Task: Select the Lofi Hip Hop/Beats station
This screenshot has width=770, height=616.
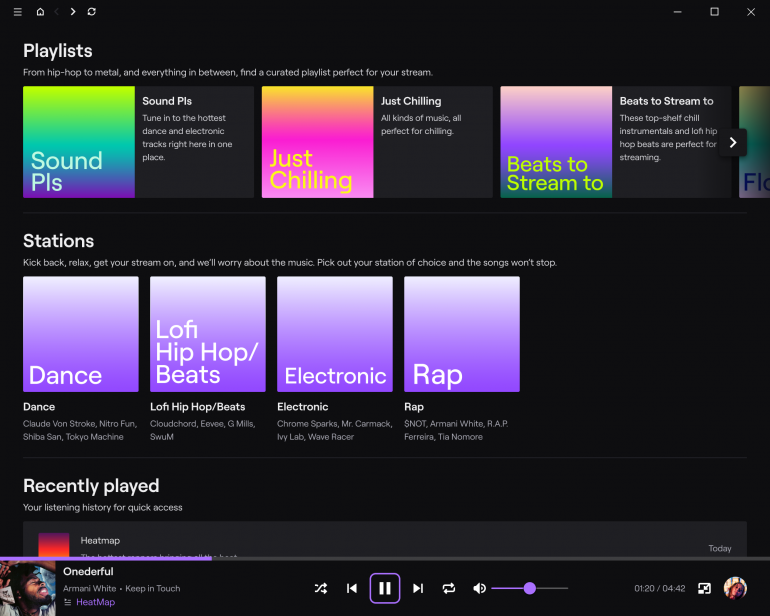Action: pyautogui.click(x=208, y=334)
